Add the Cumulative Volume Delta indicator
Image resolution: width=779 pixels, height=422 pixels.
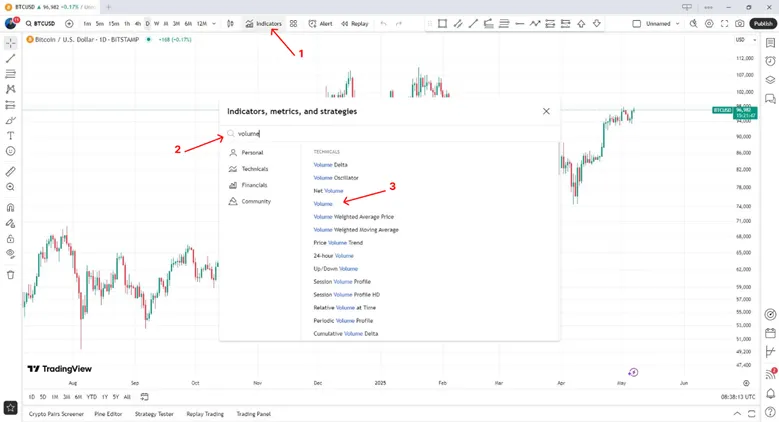point(346,334)
